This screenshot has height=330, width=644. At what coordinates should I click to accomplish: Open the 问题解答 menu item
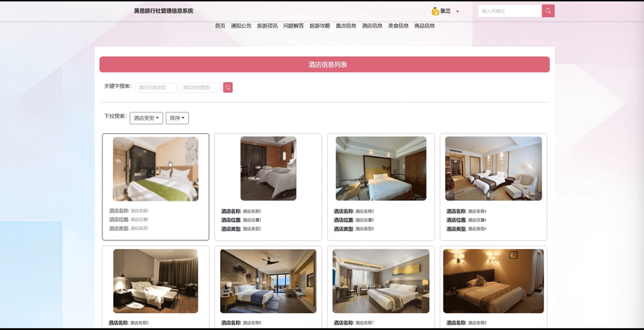click(293, 26)
